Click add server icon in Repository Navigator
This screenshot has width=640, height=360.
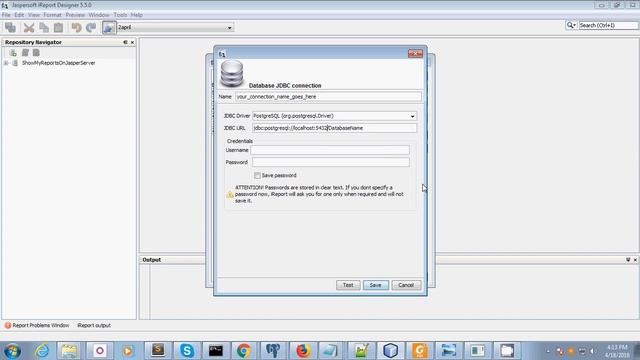click(x=13, y=53)
